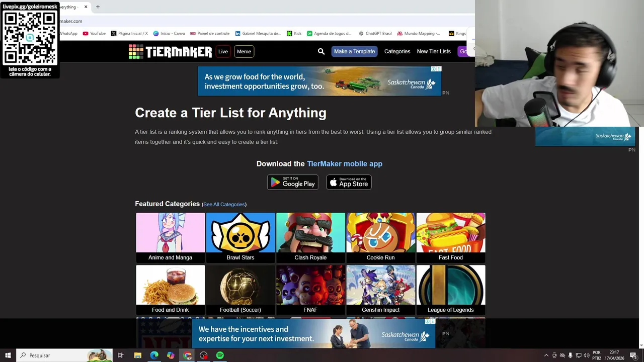644x362 pixels.
Task: Open the POR PTB2 language switcher
Action: 597,355
